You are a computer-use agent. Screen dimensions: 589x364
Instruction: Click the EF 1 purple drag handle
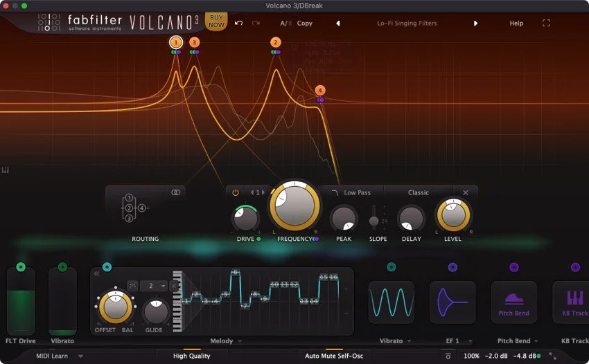pos(452,267)
